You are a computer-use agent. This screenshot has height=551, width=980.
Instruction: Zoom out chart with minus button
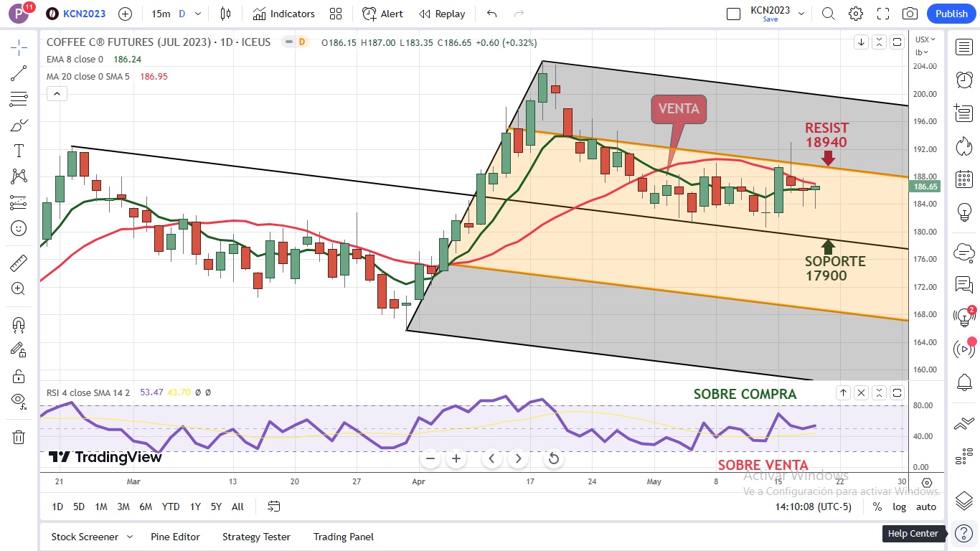[430, 458]
